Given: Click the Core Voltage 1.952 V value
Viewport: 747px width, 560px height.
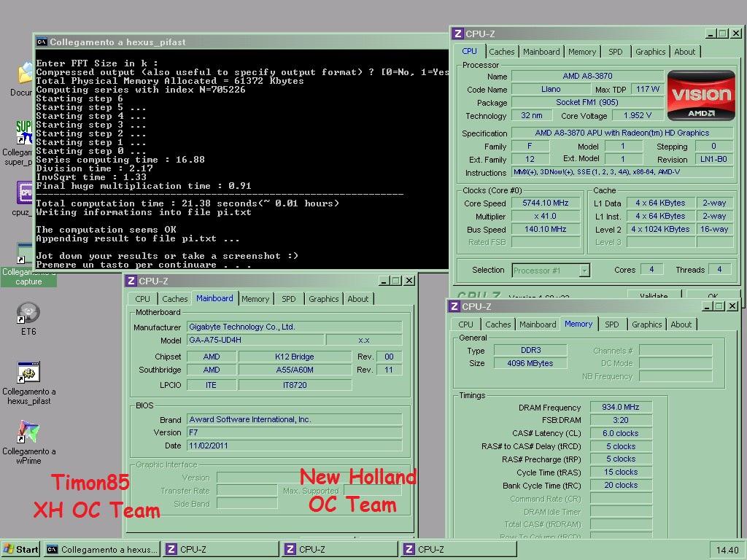Looking at the screenshot, I should coord(638,115).
